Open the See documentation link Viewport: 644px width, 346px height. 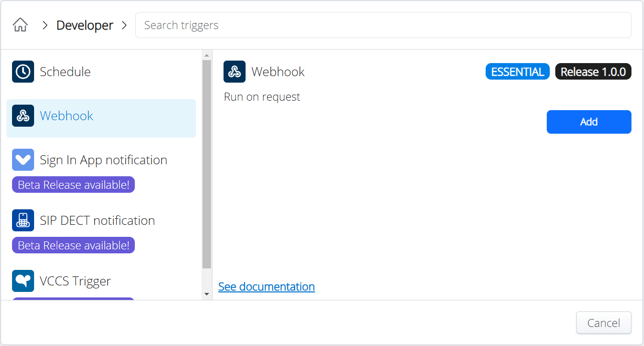pos(267,286)
